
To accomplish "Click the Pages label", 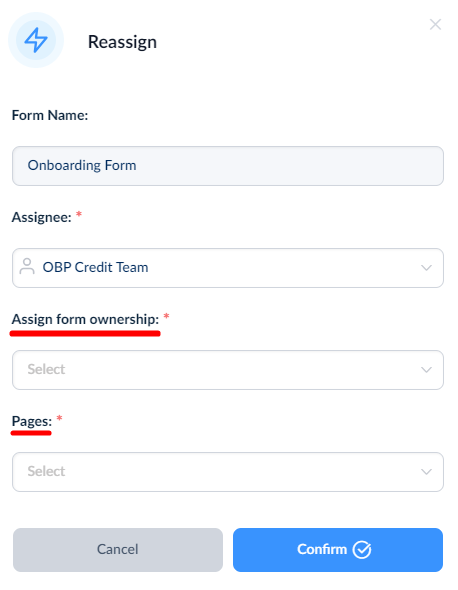I will (x=32, y=421).
